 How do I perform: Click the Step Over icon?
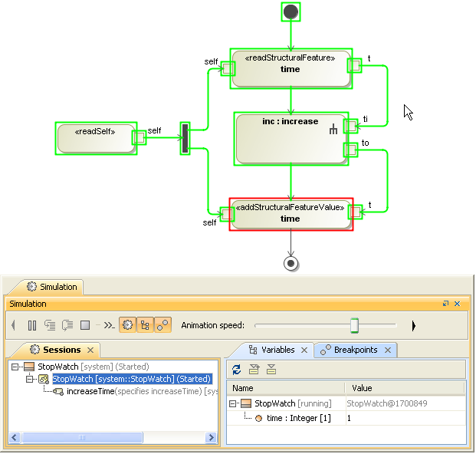tap(67, 325)
